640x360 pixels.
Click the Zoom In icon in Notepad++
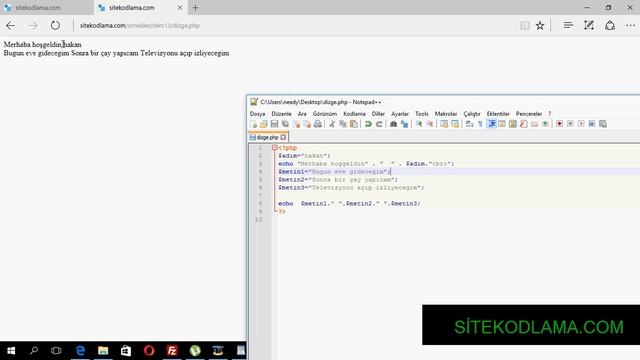419,124
